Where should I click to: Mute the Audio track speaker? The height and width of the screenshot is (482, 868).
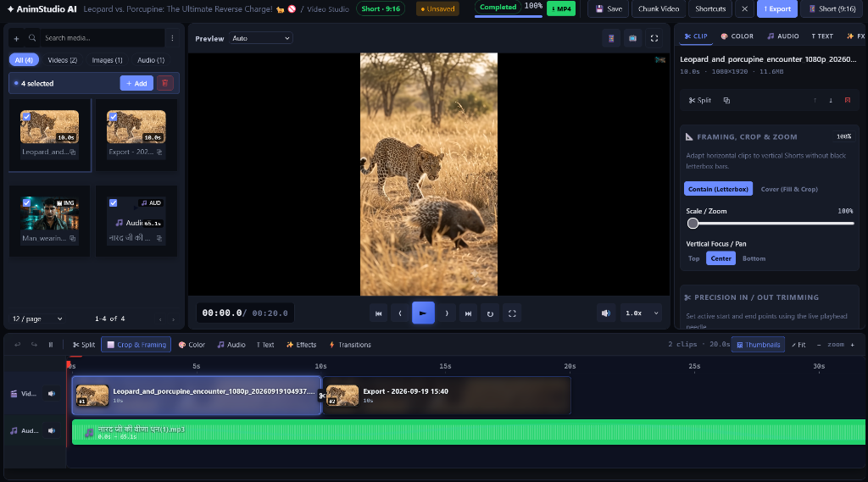(x=52, y=430)
